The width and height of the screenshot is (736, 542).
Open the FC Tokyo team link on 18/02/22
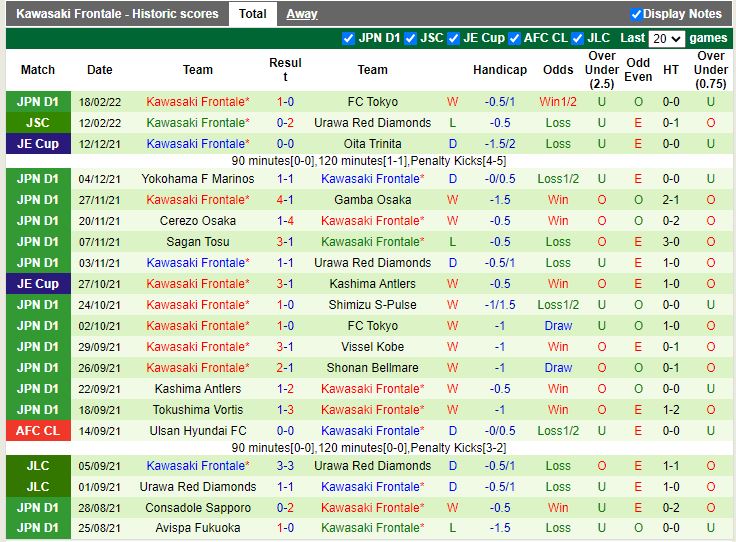[372, 102]
